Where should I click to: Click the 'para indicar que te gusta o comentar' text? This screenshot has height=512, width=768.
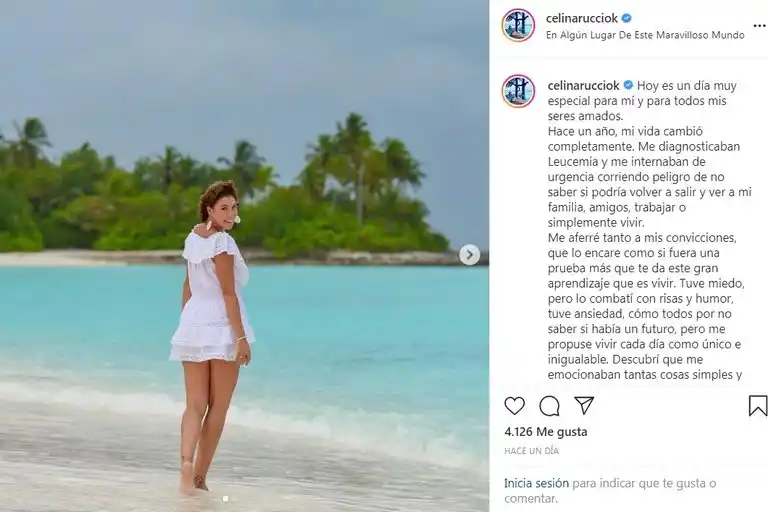click(x=610, y=491)
